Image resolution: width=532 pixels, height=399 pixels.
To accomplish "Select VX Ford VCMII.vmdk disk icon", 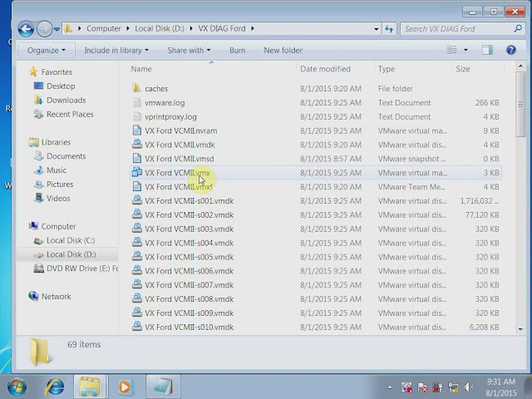I will click(x=136, y=145).
